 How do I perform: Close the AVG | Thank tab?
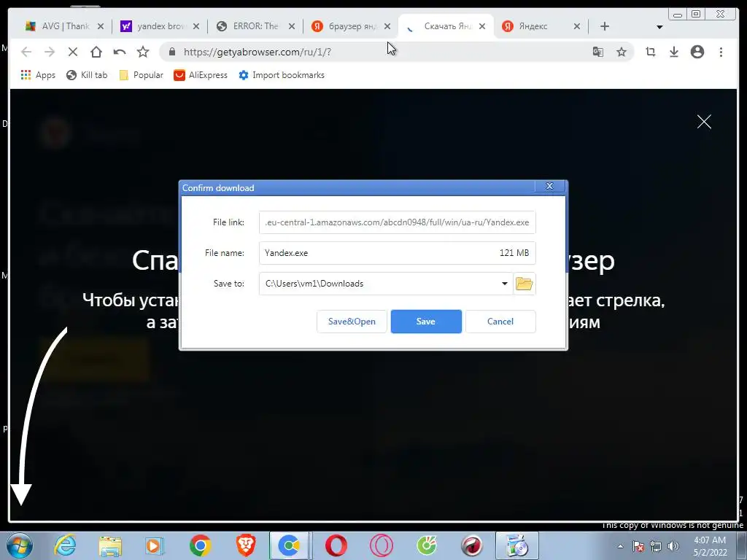coord(101,26)
